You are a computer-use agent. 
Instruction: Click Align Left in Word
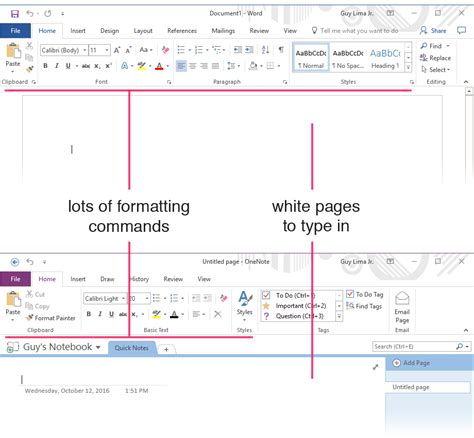[181, 66]
